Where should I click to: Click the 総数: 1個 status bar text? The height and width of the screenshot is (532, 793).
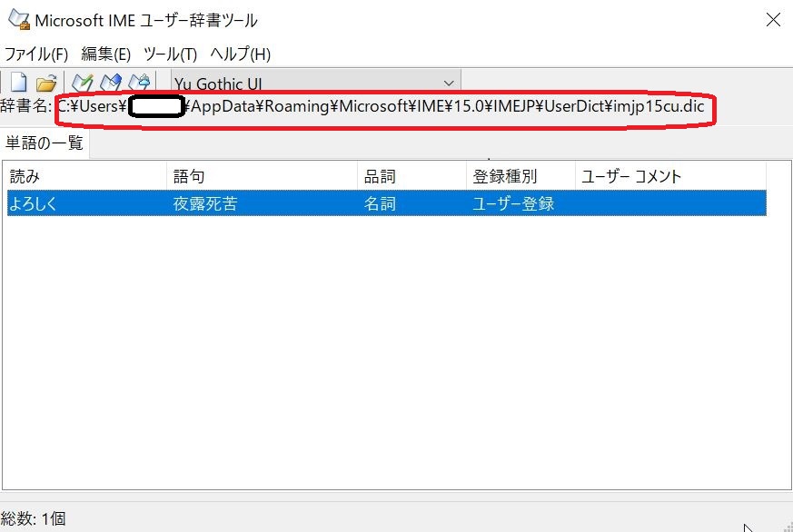pos(34,518)
